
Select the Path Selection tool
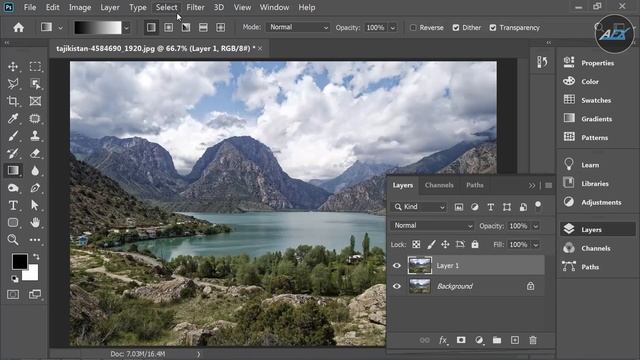click(x=35, y=205)
